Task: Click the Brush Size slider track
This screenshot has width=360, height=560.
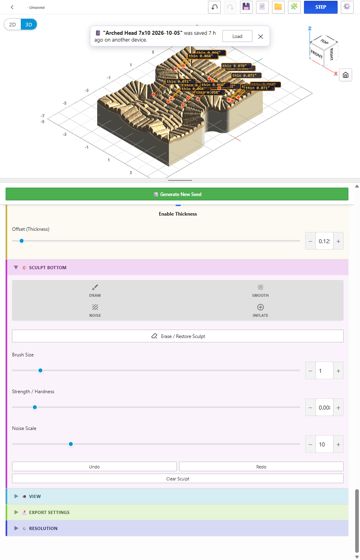Action: [x=156, y=371]
